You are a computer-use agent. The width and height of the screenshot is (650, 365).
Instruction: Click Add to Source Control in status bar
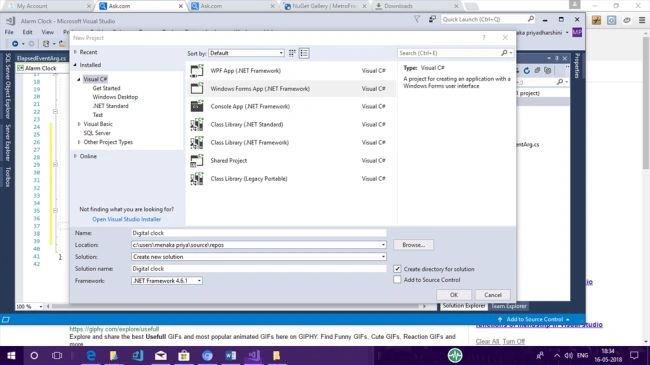pos(534,319)
